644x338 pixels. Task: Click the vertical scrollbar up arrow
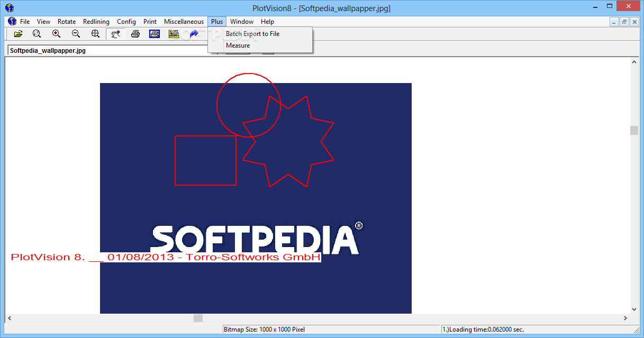coord(634,62)
